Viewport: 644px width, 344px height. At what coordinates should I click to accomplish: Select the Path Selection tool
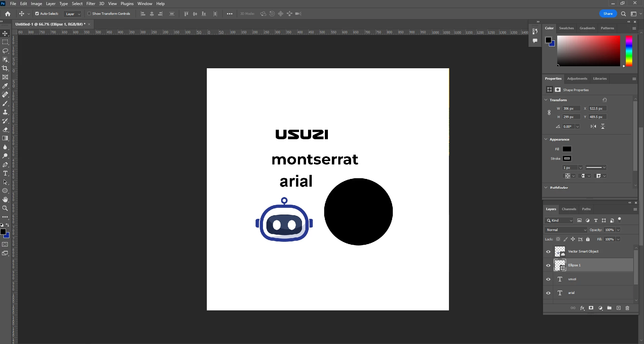pyautogui.click(x=5, y=182)
